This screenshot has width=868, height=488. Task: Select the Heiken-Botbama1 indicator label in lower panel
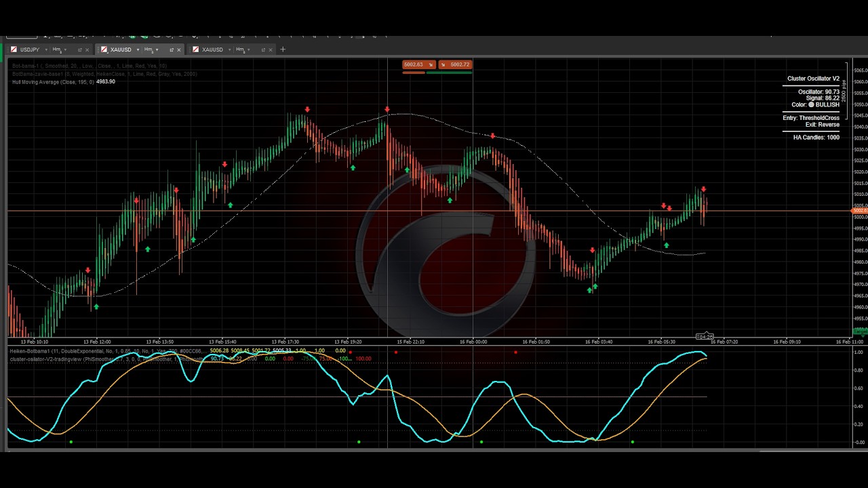point(108,350)
